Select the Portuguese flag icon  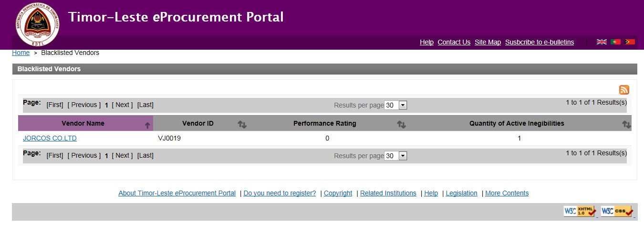click(x=616, y=42)
